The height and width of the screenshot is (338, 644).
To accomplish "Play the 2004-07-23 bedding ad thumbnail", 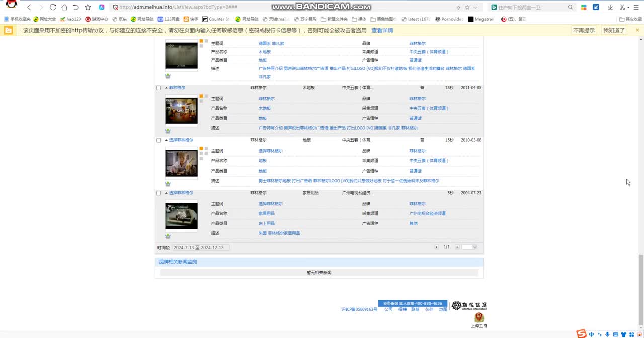I will point(181,216).
